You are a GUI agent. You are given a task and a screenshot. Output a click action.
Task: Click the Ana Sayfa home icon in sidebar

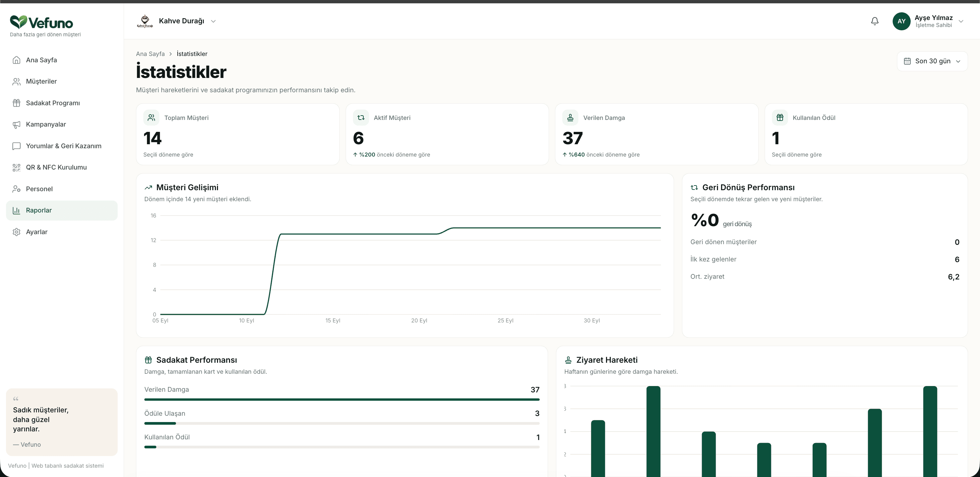pyautogui.click(x=16, y=60)
